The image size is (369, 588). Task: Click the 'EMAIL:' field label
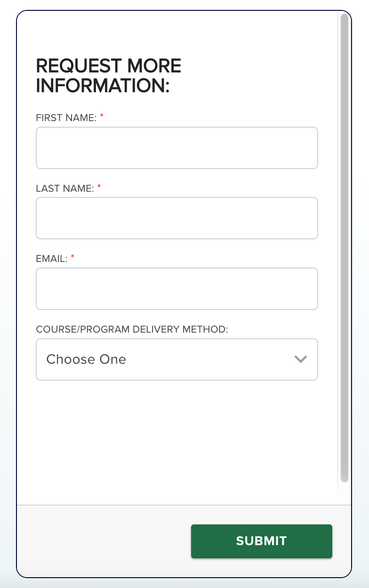coord(52,259)
